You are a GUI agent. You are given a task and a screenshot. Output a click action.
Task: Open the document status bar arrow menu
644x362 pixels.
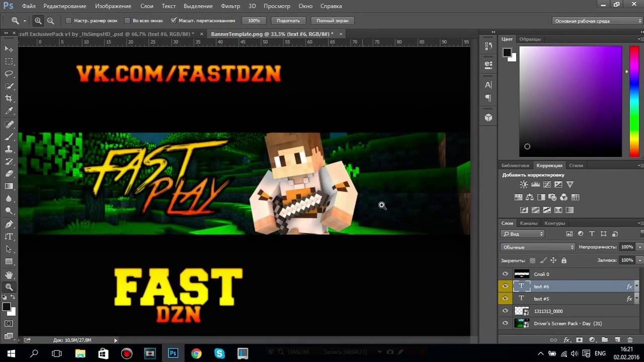pos(116,340)
